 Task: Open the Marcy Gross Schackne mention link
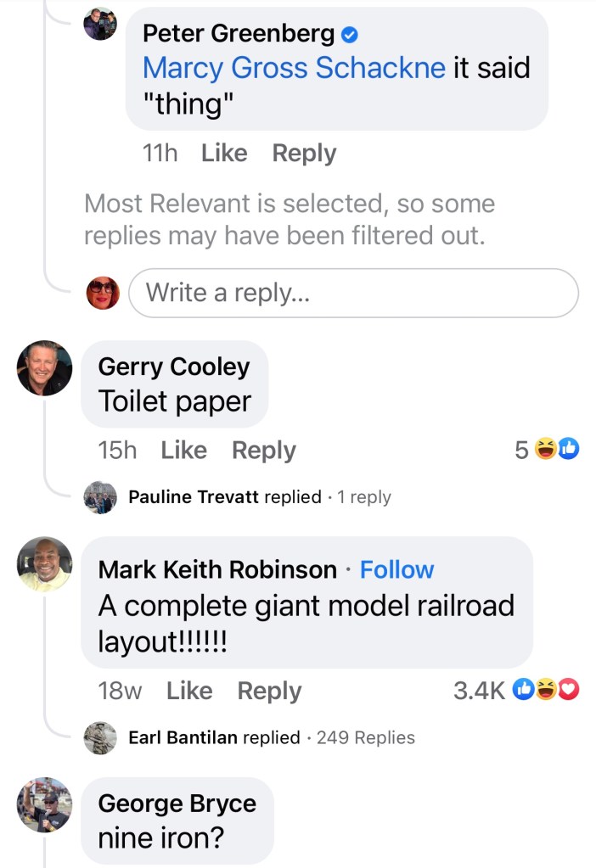[x=294, y=68]
